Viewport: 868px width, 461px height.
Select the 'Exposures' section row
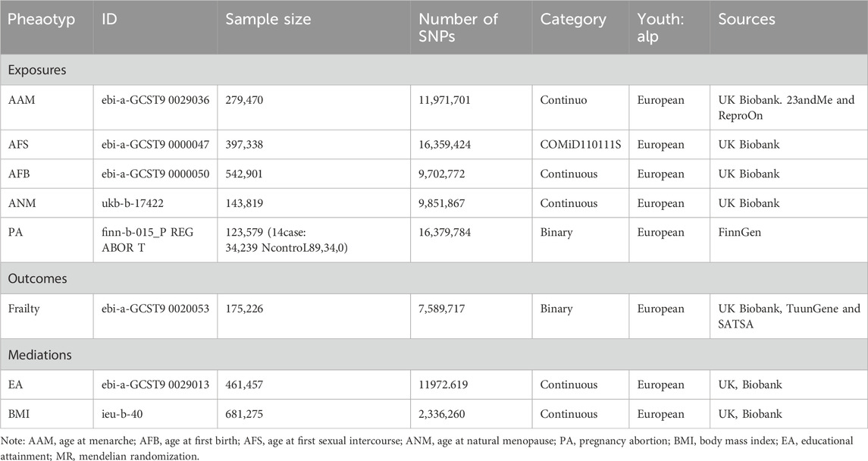[434, 70]
